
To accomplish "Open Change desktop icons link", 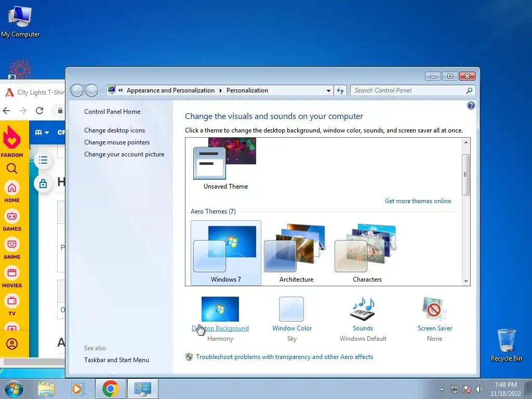I will point(115,130).
